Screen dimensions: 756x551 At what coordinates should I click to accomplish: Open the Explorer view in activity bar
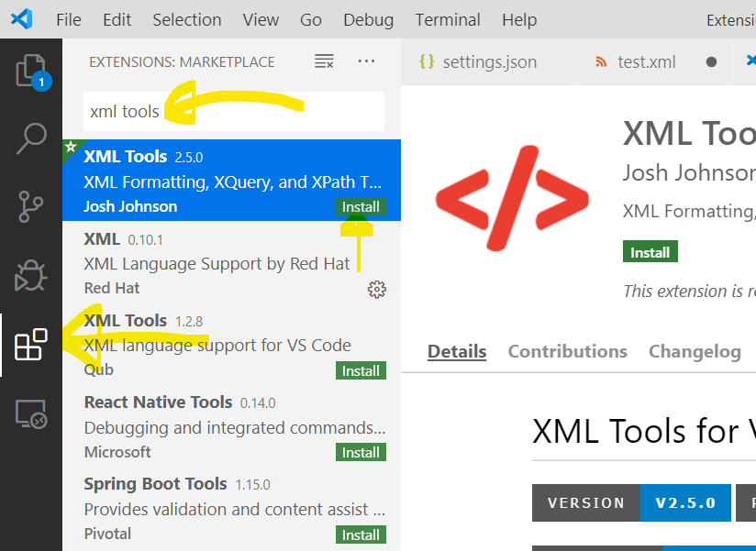point(31,71)
